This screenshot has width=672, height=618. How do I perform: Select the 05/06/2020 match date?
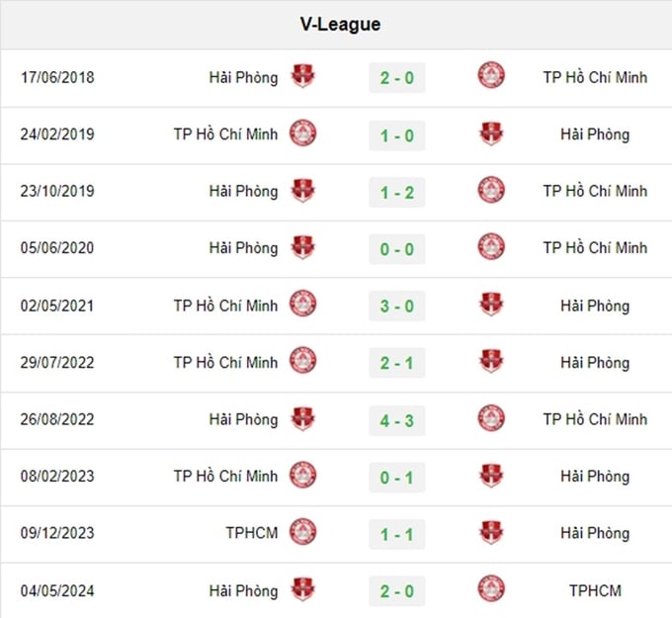point(57,248)
